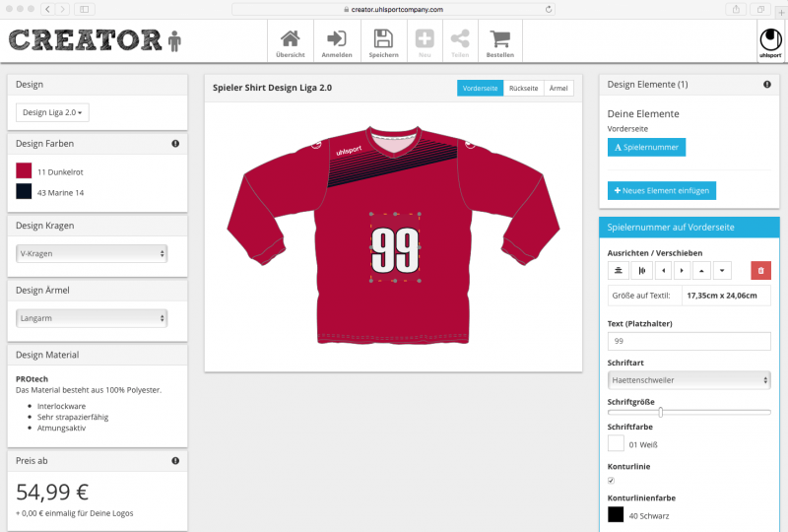Switch to the Rückseite tab
Screen dimensions: 788x532
[524, 88]
